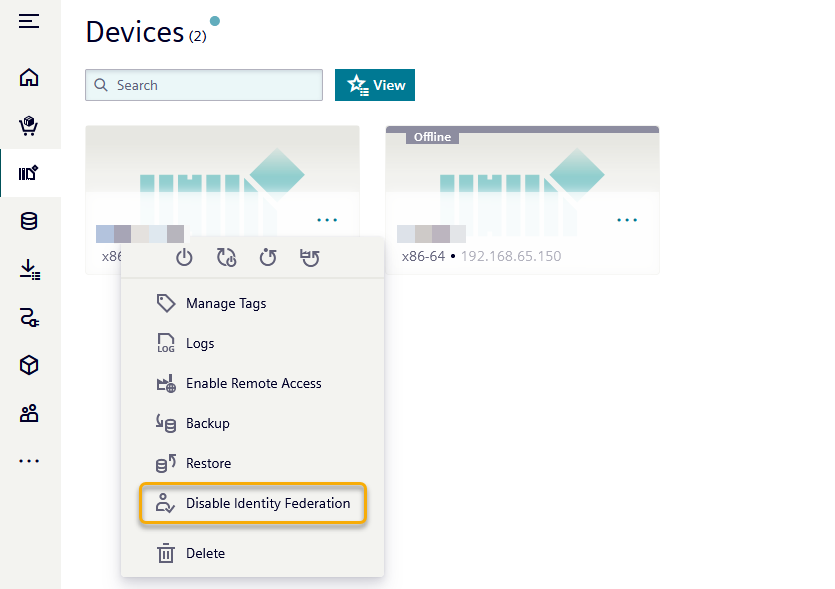Click the connector plug sidebar icon

tap(29, 318)
